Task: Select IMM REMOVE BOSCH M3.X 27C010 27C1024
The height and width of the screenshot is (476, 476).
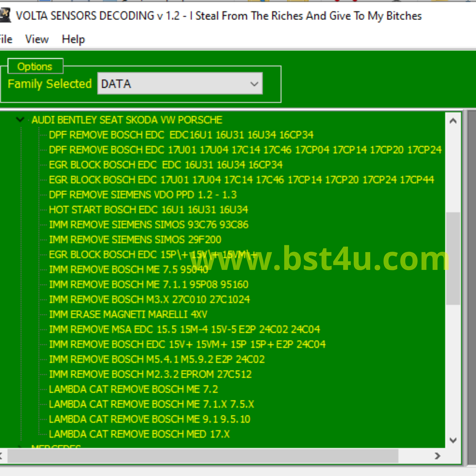Action: [149, 300]
